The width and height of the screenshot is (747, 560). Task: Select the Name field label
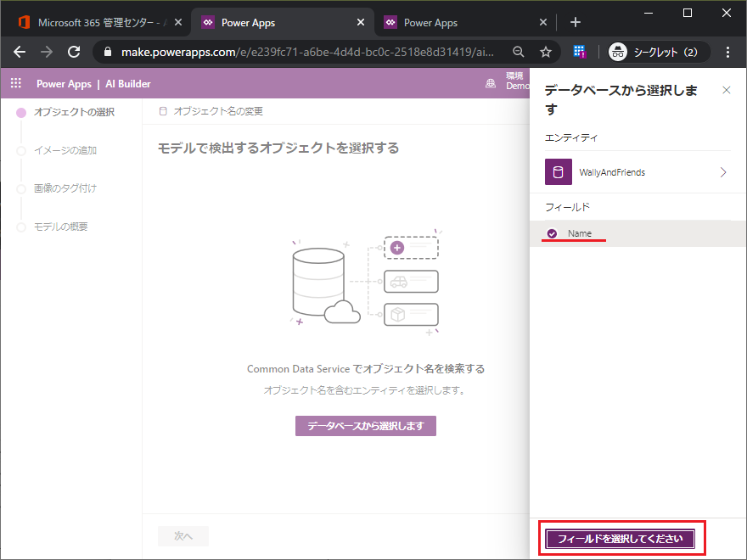(x=579, y=233)
